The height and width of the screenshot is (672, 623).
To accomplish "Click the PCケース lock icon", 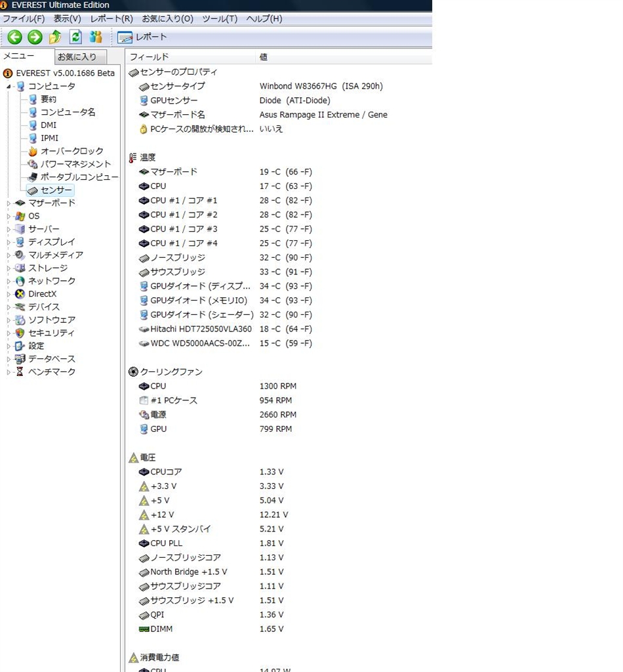I will click(x=144, y=129).
